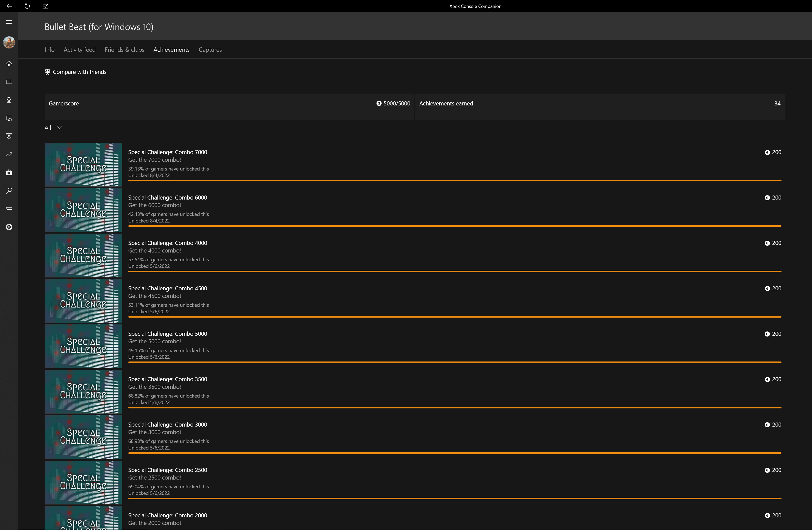
Task: Open the user profile avatar
Action: 9,42
